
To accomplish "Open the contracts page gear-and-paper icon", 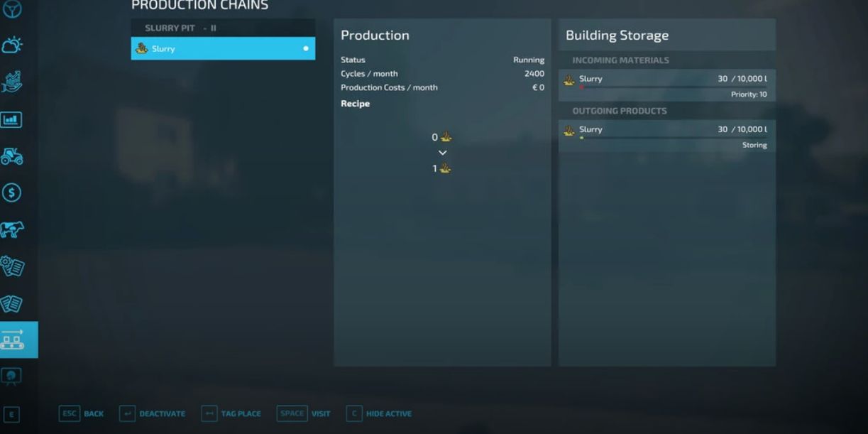I will point(12,266).
